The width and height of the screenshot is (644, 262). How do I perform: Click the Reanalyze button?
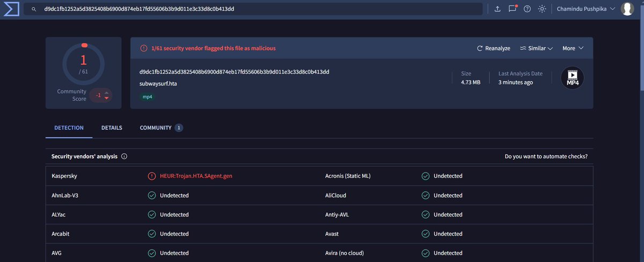[x=493, y=48]
